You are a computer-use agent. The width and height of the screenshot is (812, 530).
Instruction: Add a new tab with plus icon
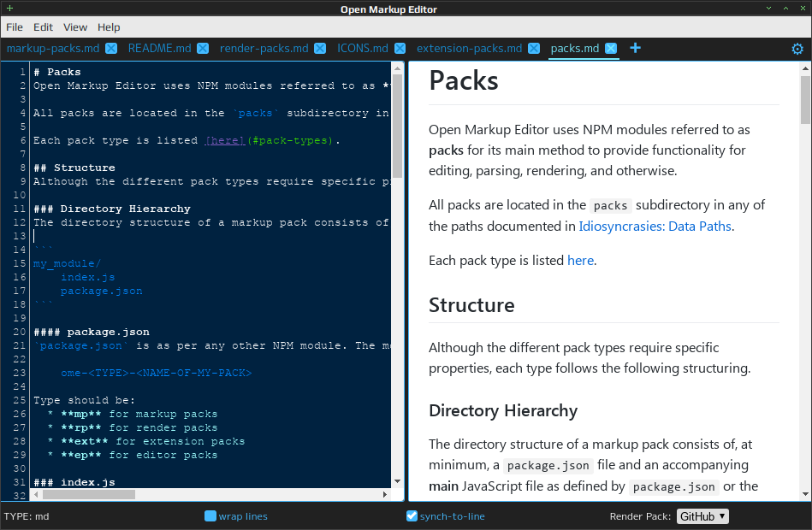click(x=636, y=48)
